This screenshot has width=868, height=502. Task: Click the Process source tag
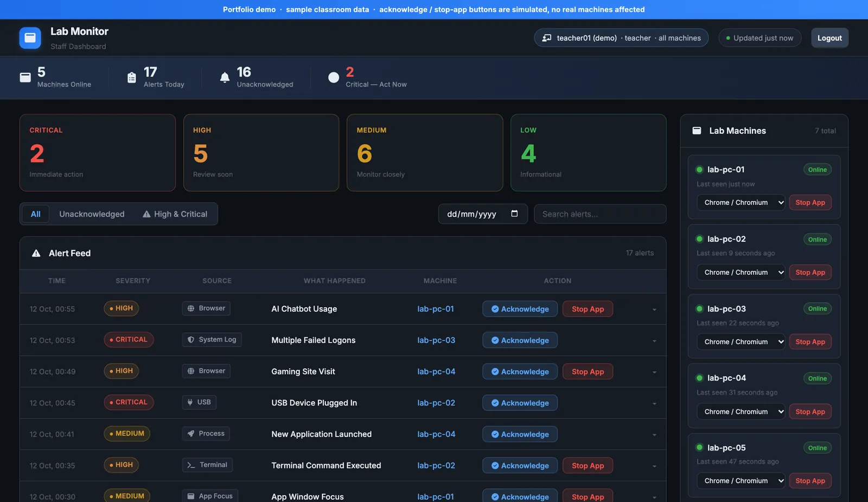(x=206, y=434)
